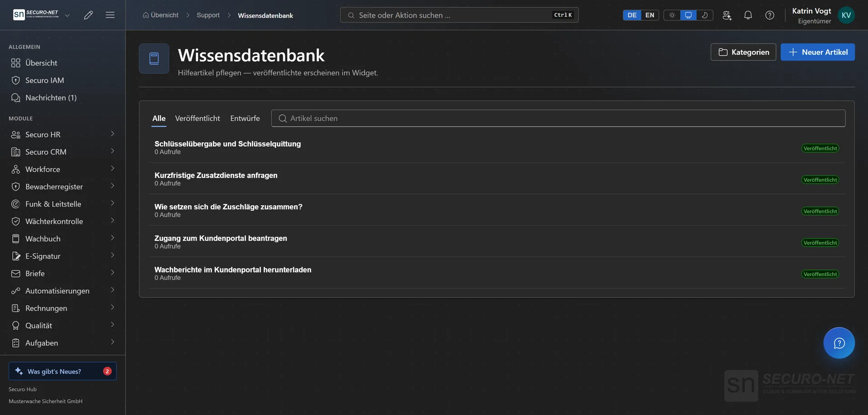
Task: Click the KV user avatar
Action: 846,15
